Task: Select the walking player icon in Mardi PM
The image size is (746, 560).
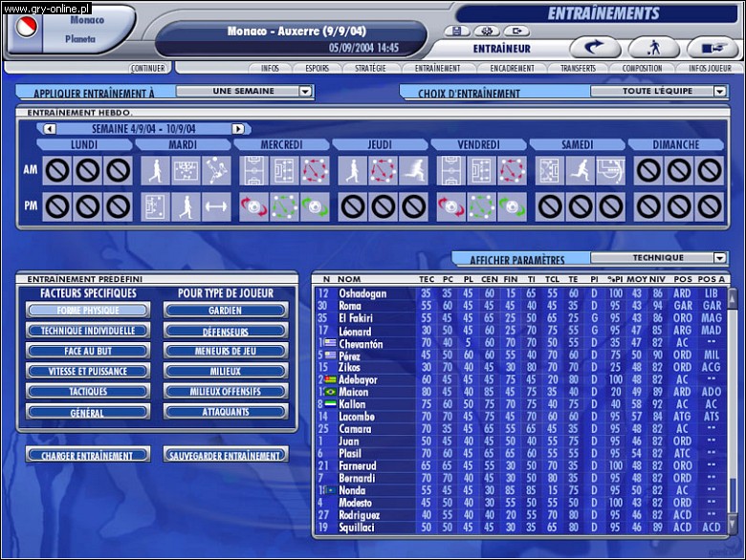Action: pos(186,206)
